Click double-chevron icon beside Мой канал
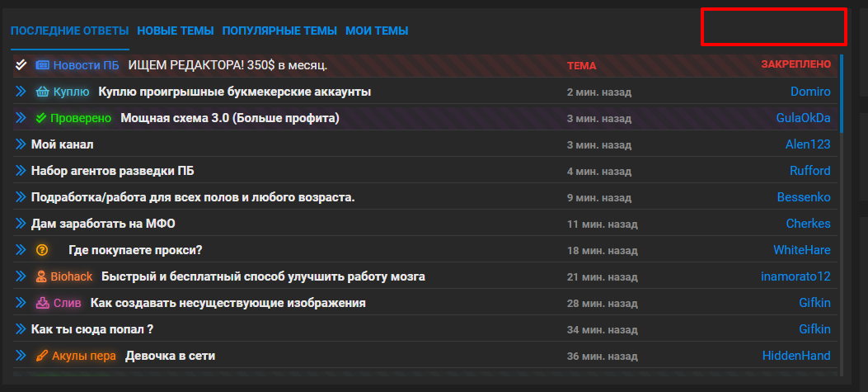This screenshot has width=868, height=392. pyautogui.click(x=21, y=144)
